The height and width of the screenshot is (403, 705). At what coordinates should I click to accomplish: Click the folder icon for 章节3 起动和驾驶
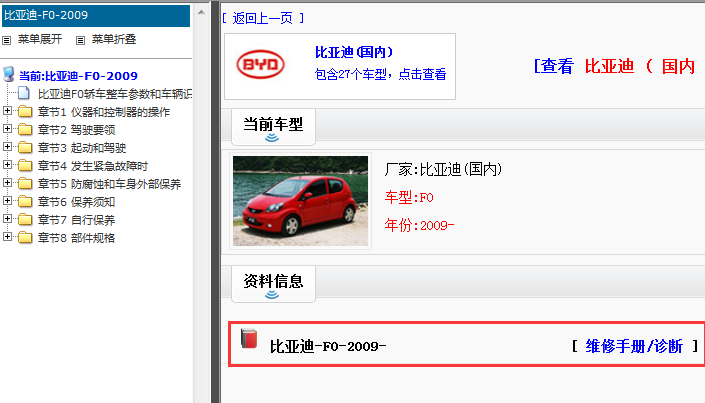coord(25,147)
